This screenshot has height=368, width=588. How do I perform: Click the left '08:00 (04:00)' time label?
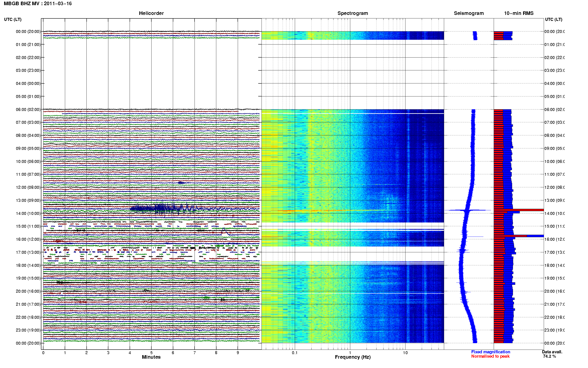click(x=28, y=135)
